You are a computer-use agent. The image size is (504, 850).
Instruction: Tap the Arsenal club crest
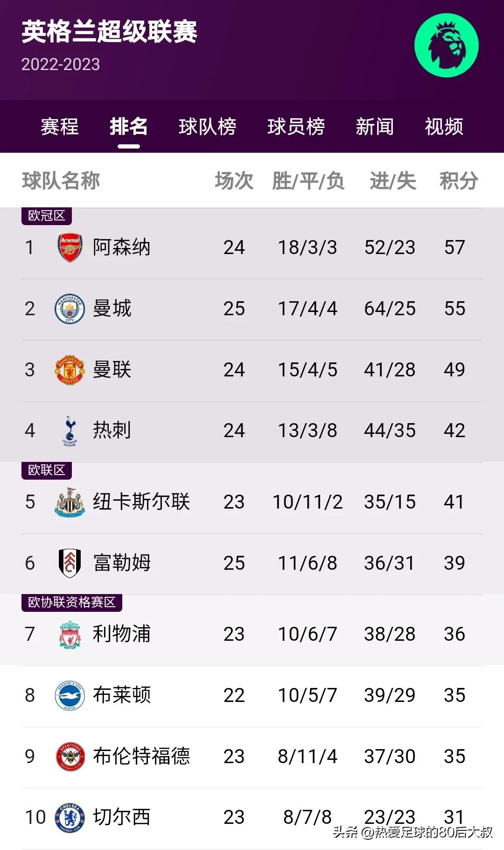70,248
